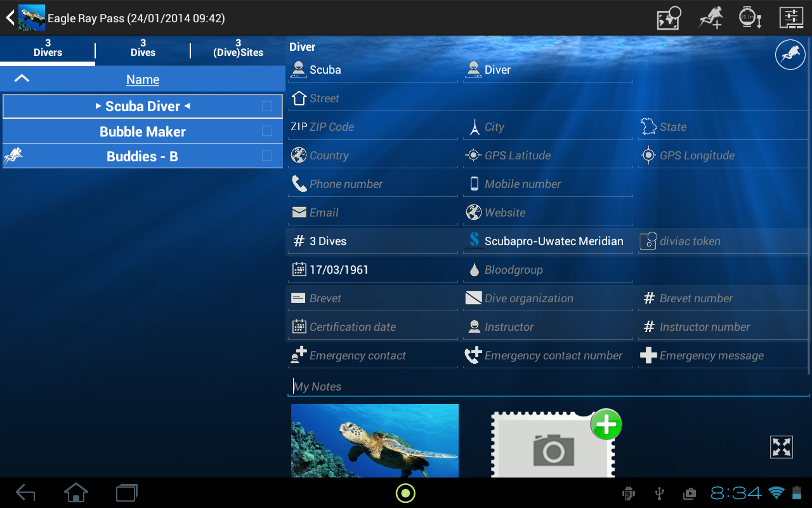Tap the Dive organization field
This screenshot has width=812, height=508.
(548, 298)
